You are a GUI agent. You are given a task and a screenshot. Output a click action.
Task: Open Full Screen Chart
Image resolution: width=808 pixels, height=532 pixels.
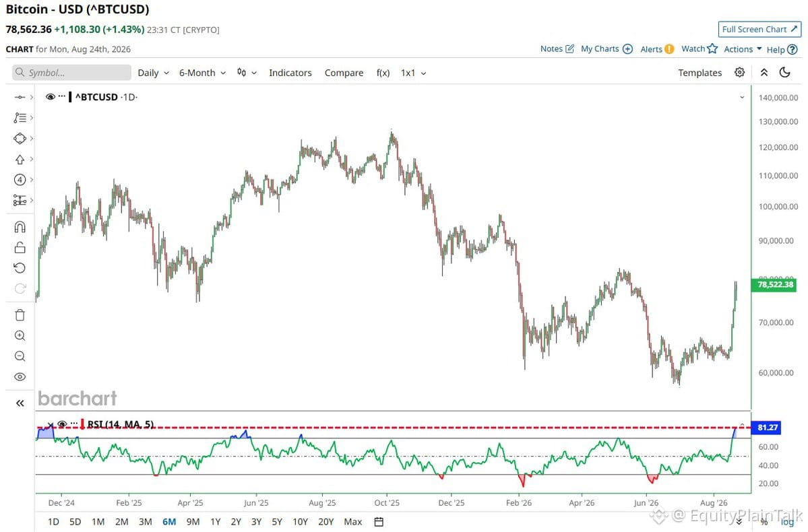coord(759,30)
